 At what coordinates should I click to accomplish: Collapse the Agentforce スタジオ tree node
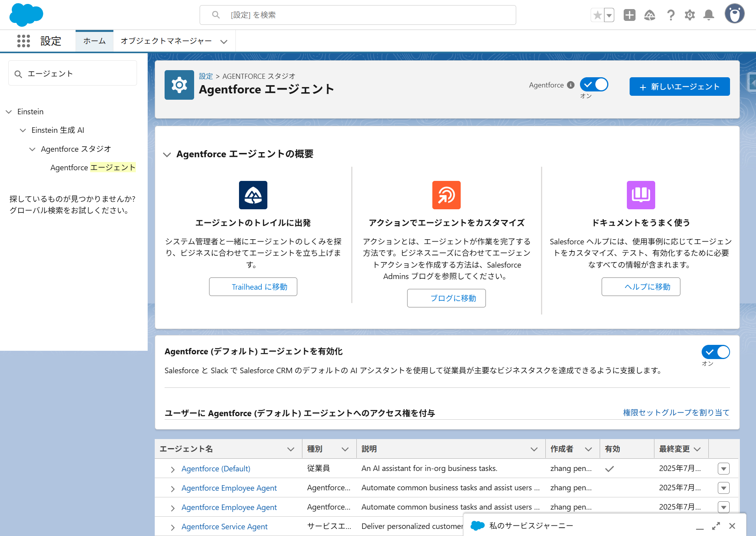coord(32,149)
